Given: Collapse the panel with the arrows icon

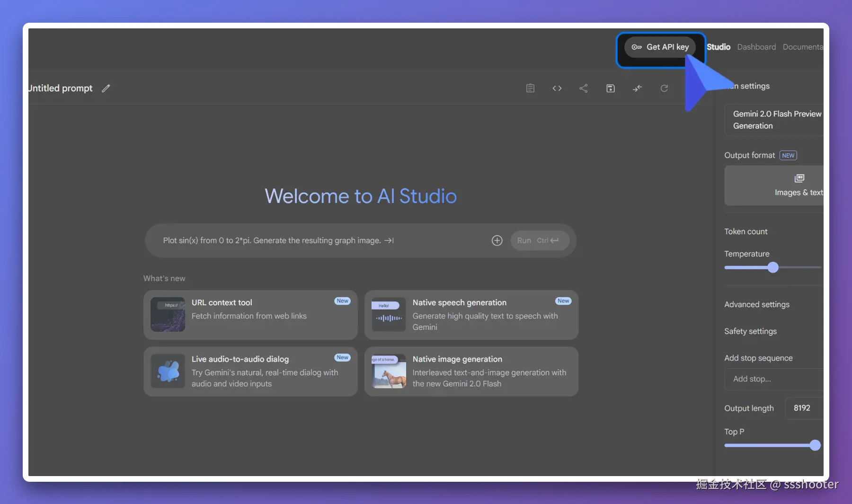Looking at the screenshot, I should coord(637,88).
